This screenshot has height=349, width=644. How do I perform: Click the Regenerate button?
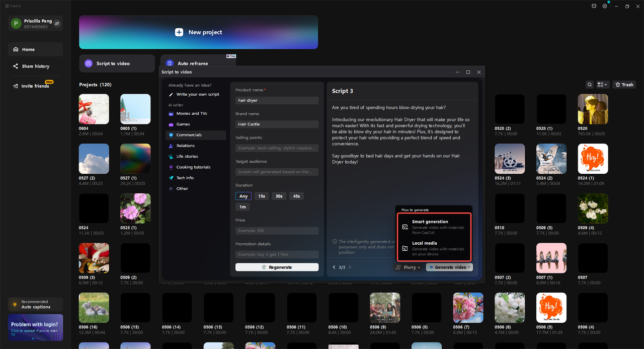tap(277, 267)
